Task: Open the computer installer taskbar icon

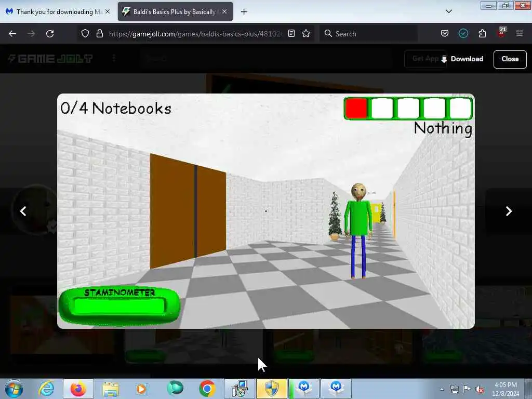Action: click(x=240, y=389)
